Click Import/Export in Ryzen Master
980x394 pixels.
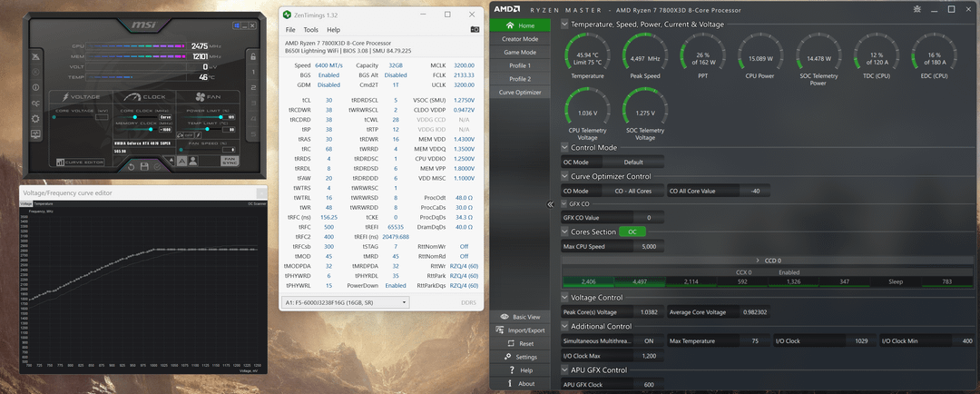point(520,330)
